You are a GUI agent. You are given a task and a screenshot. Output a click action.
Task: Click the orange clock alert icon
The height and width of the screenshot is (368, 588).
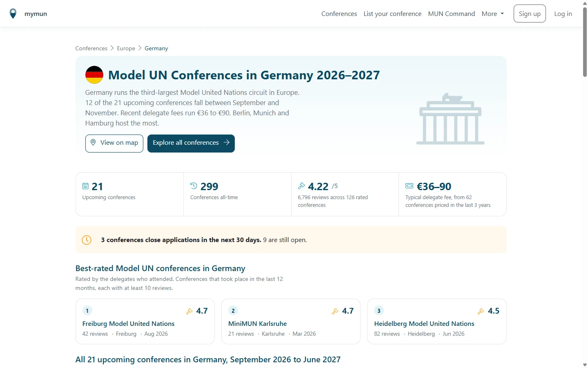pyautogui.click(x=87, y=240)
